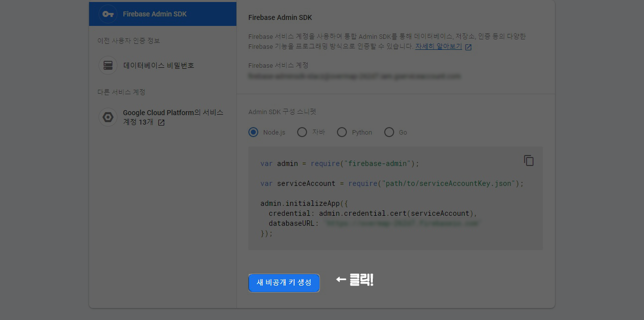This screenshot has height=320, width=644.
Task: Select the Node.js radio button
Action: click(x=253, y=132)
